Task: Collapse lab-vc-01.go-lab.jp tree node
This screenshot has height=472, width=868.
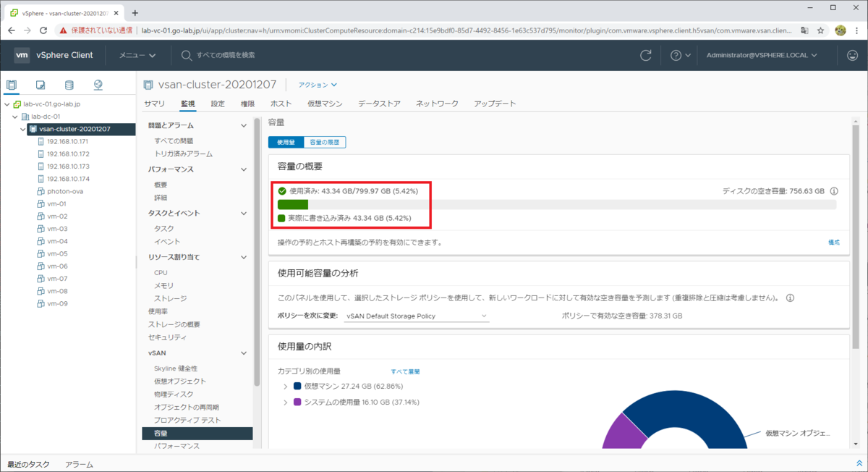Action: tap(7, 104)
